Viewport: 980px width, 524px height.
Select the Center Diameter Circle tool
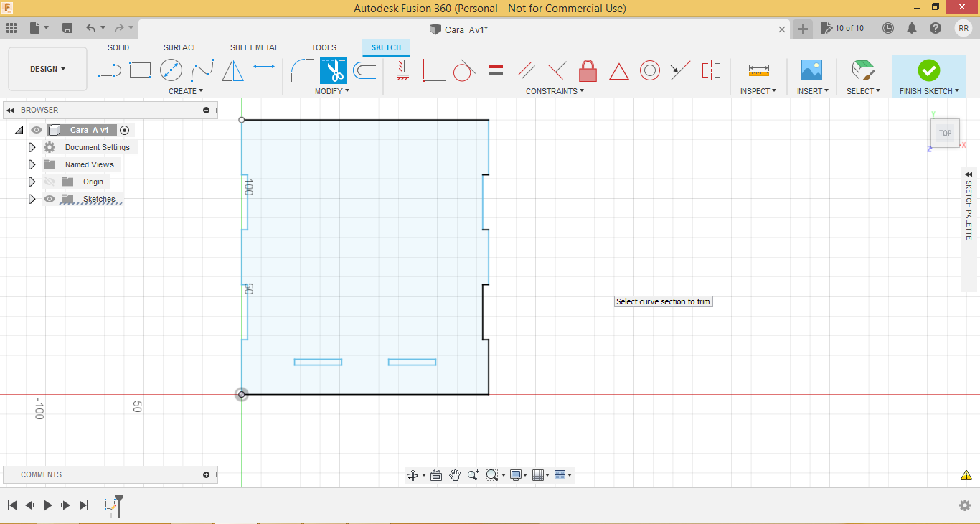[x=171, y=70]
